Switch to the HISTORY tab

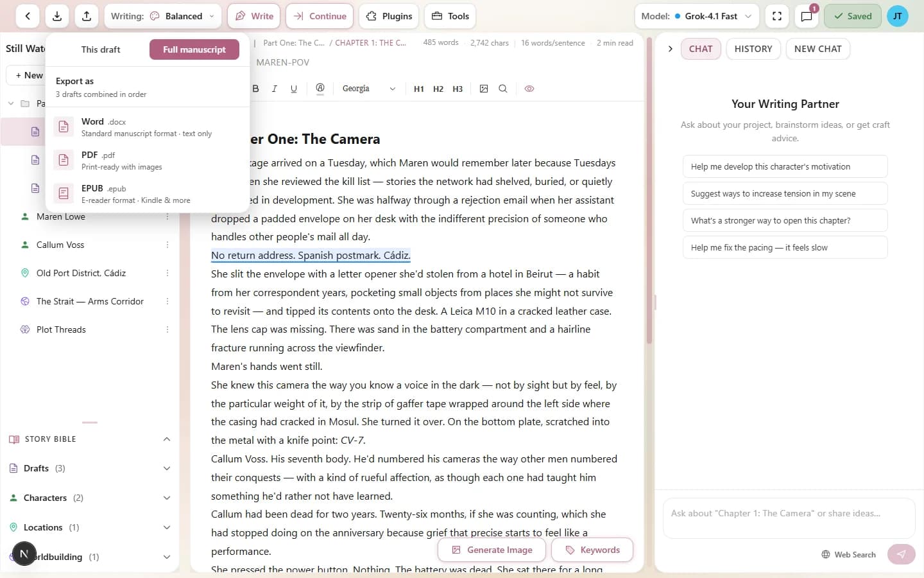coord(753,49)
